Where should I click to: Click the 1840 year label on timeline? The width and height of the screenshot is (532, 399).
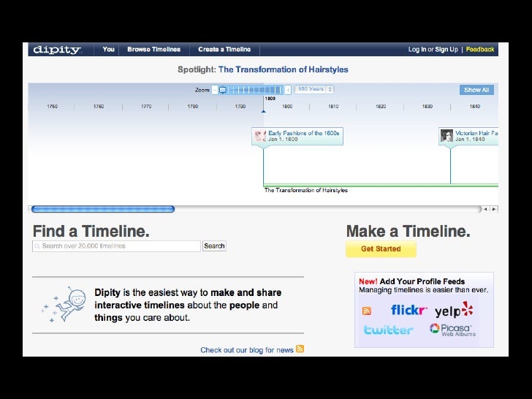[x=475, y=107]
